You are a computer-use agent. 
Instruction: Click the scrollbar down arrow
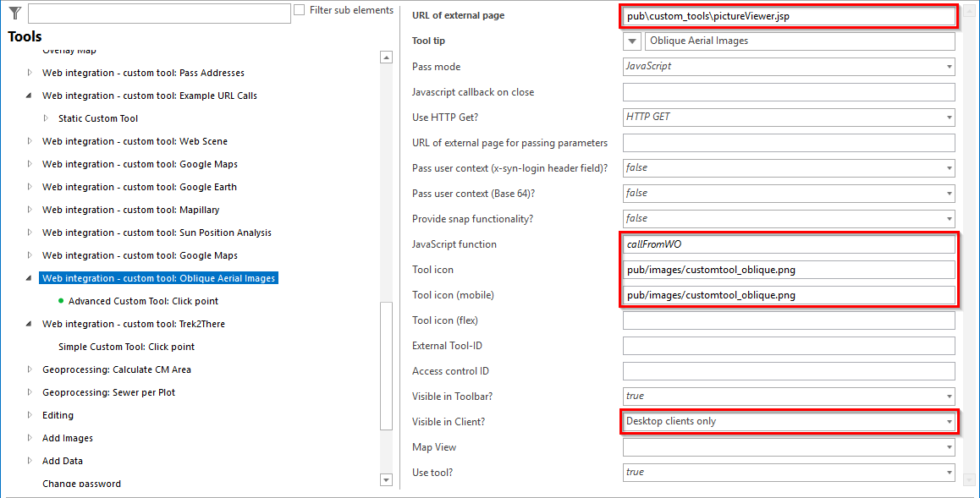coord(386,479)
